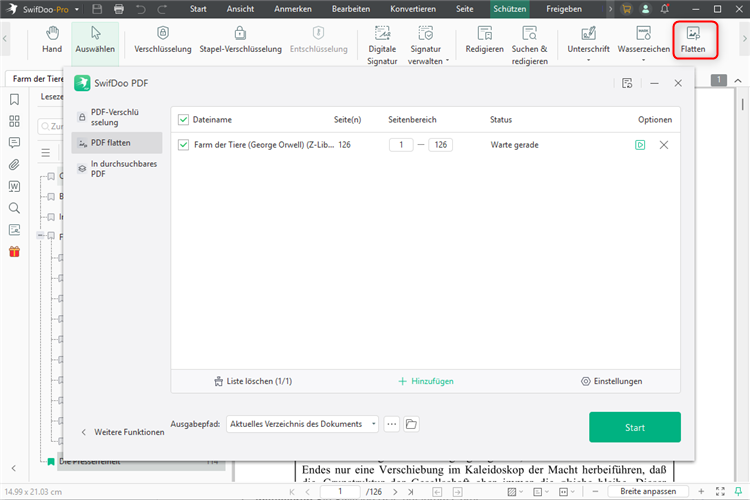Click the Redigieren tool
The width and height of the screenshot is (750, 500).
click(x=484, y=41)
